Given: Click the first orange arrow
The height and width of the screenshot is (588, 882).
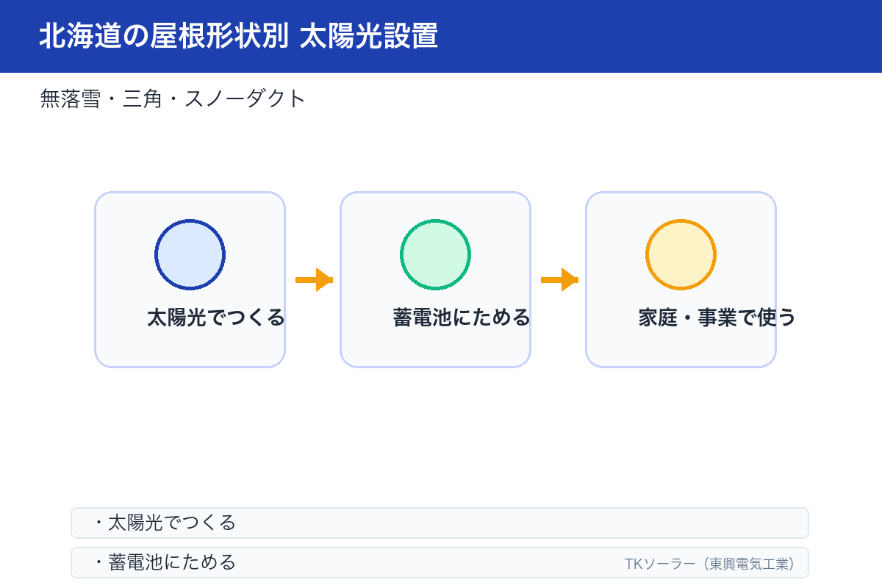Looking at the screenshot, I should coord(314,280).
